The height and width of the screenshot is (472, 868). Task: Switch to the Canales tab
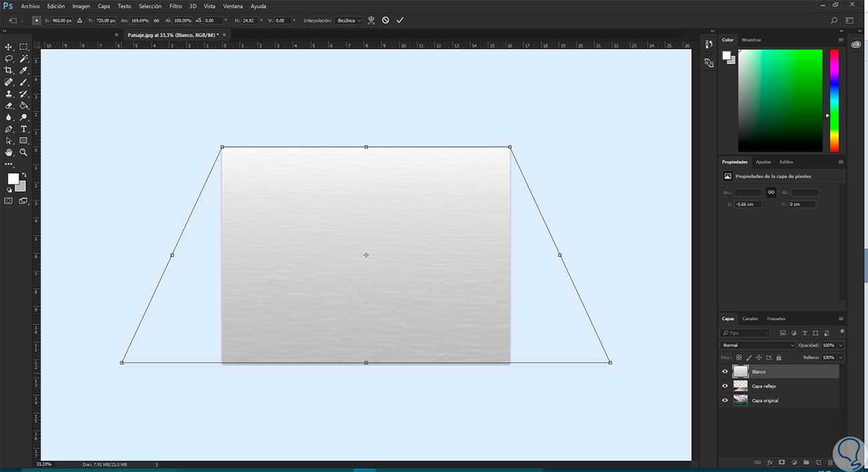point(750,318)
